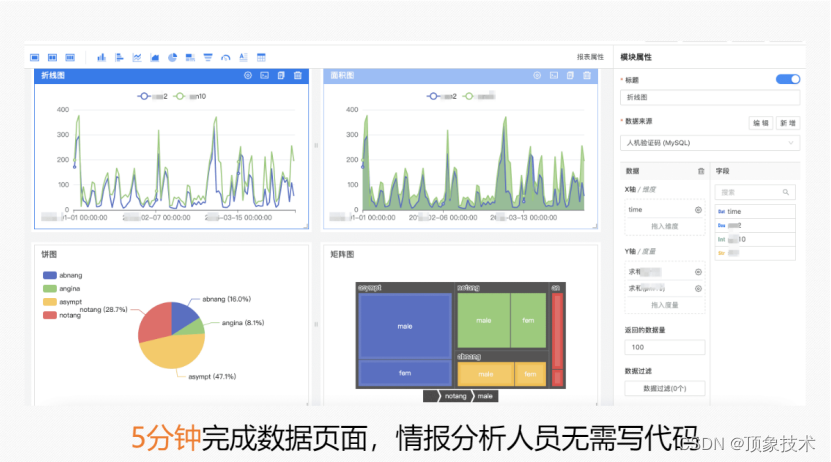Image resolution: width=831 pixels, height=462 pixels.
Task: Click notang red slice of pie chart
Action: [x=154, y=321]
